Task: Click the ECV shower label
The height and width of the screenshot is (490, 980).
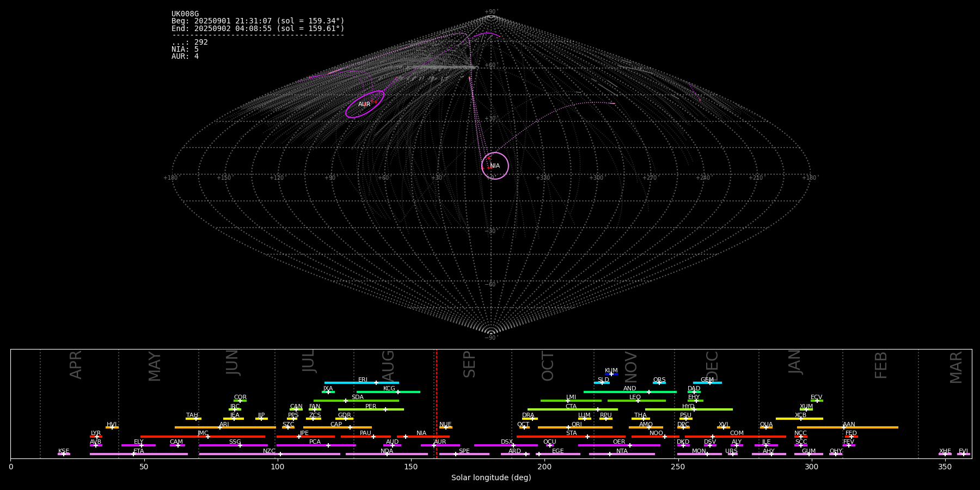Action: 816,397
